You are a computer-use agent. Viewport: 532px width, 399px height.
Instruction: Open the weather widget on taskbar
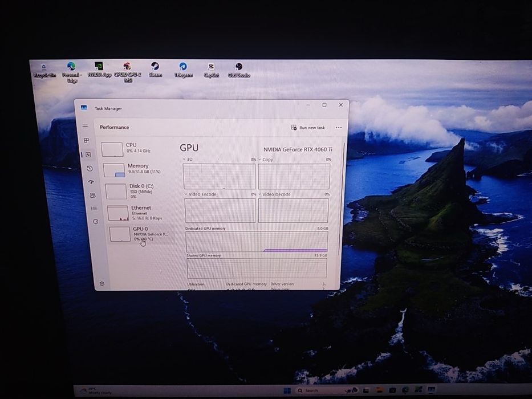pos(96,391)
